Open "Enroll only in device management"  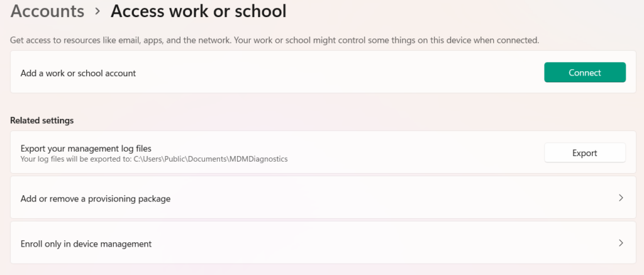pos(86,244)
